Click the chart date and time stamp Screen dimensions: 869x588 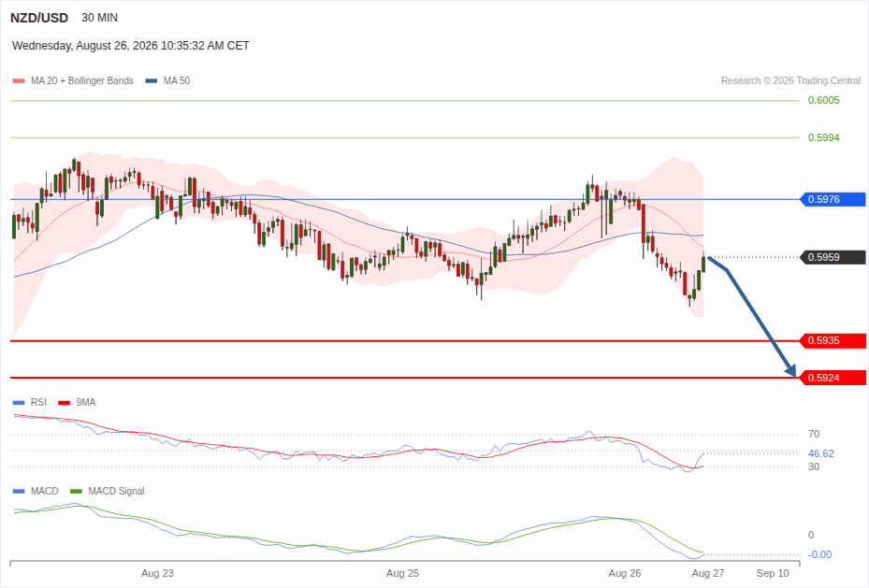click(x=131, y=46)
